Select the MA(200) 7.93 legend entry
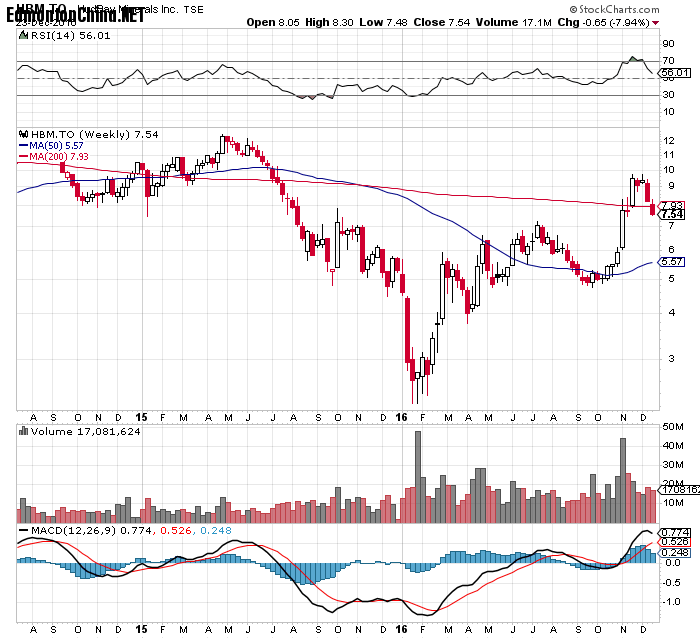 [54, 156]
